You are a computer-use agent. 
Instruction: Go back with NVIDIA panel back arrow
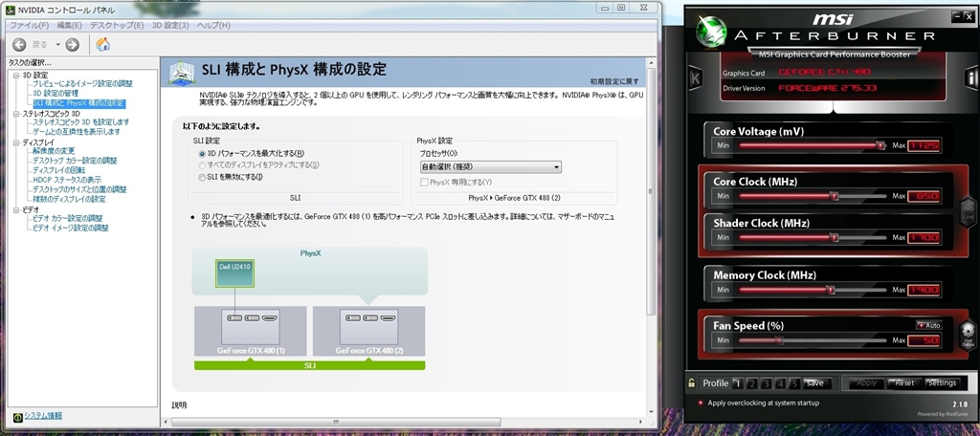pyautogui.click(x=19, y=44)
